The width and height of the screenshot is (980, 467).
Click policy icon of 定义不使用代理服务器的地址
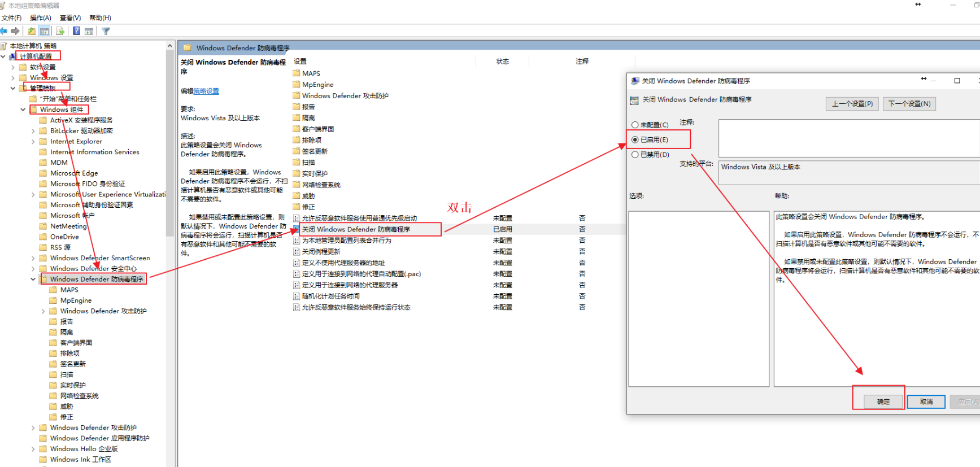[x=297, y=263]
